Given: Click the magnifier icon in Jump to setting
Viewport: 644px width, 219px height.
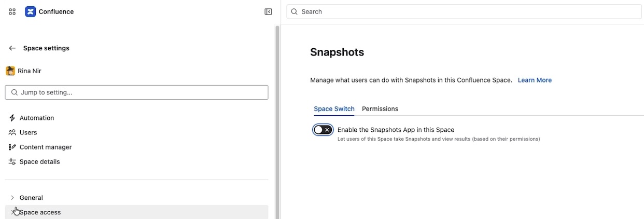Looking at the screenshot, I should click(14, 92).
